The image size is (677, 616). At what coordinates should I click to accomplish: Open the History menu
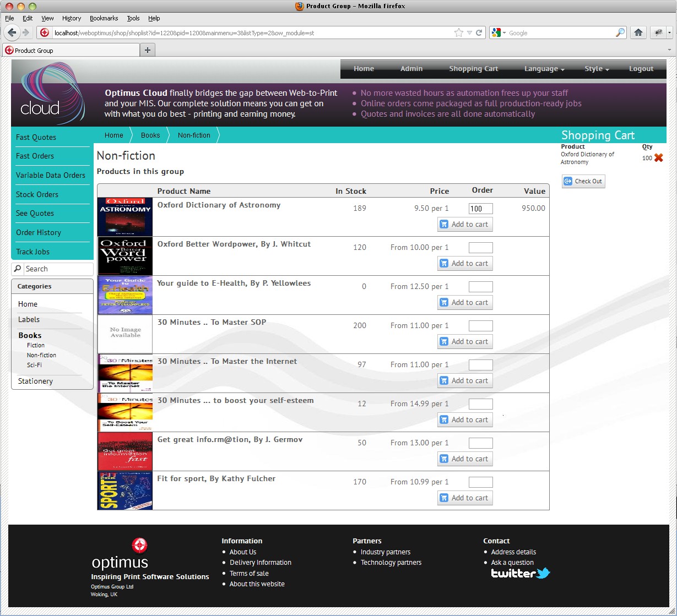tap(72, 18)
